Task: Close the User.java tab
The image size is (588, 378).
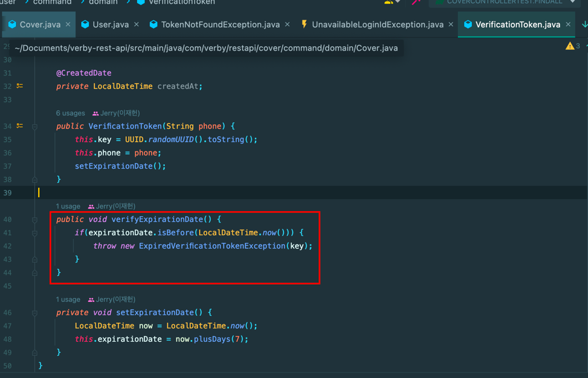Action: (136, 24)
